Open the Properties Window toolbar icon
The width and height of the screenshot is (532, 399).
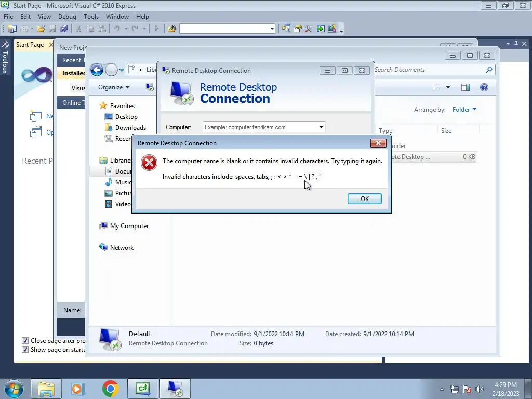[298, 29]
